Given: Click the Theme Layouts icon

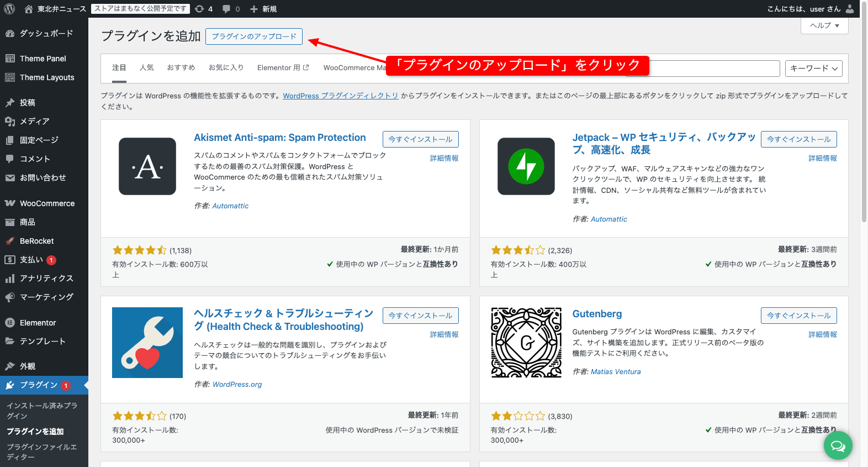Looking at the screenshot, I should (10, 77).
